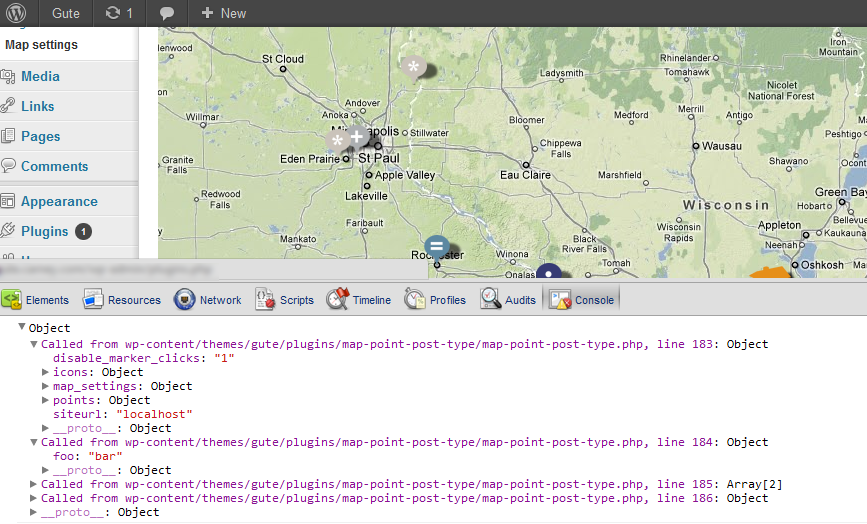Expand __proto__ under siteurl
Screen dimensions: 867x524
pos(46,428)
